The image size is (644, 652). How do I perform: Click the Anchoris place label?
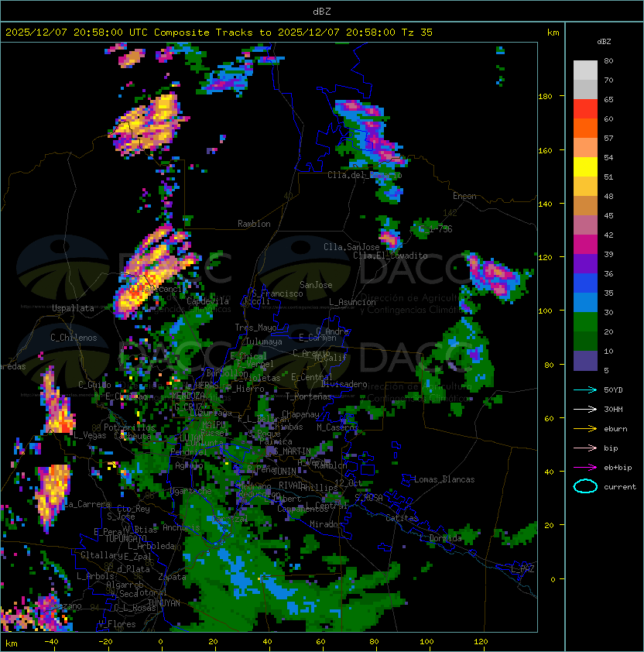tap(181, 527)
